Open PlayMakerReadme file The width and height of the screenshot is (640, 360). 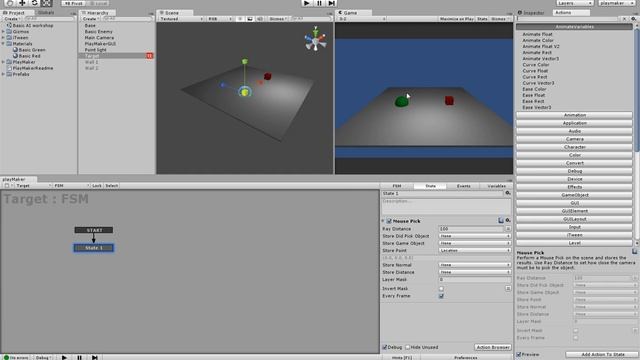(x=30, y=68)
